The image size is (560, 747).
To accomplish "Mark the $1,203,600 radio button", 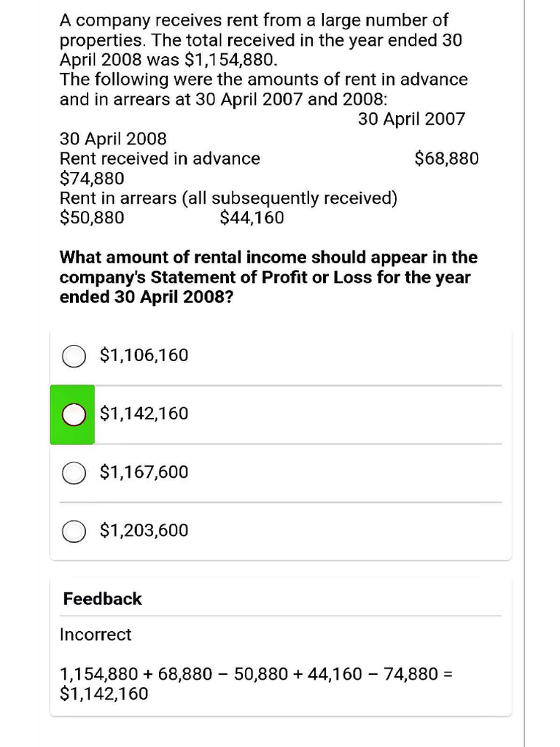I will (x=74, y=531).
